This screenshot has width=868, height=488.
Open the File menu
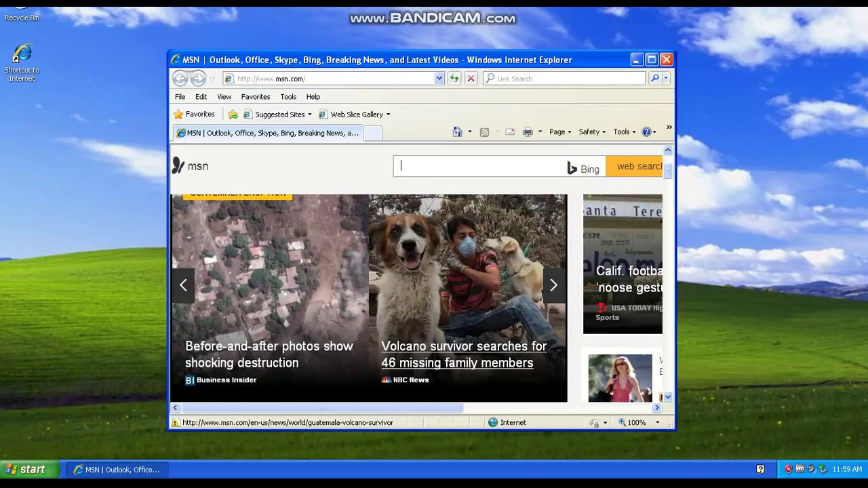click(180, 97)
